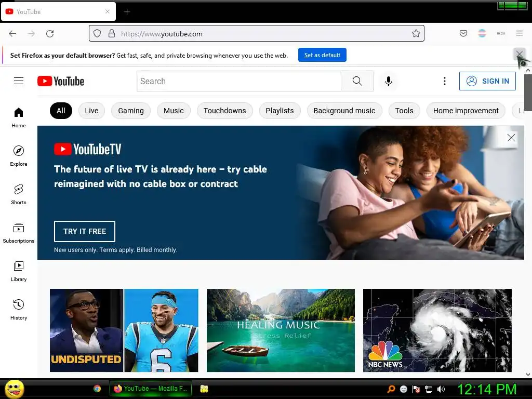The image size is (532, 399).
Task: Close the default browser notification bar
Action: coord(520,54)
